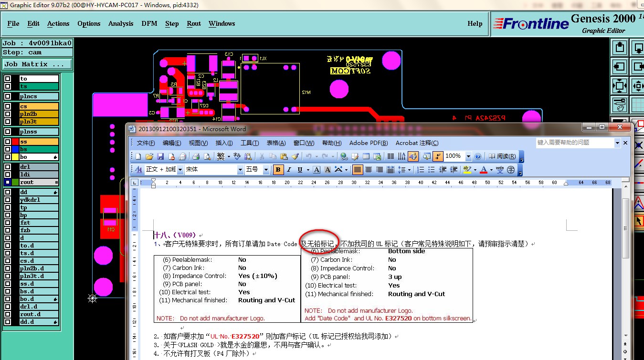Click the yellow color swatch of layer 'bo'
The height and width of the screenshot is (360, 644).
(16, 157)
